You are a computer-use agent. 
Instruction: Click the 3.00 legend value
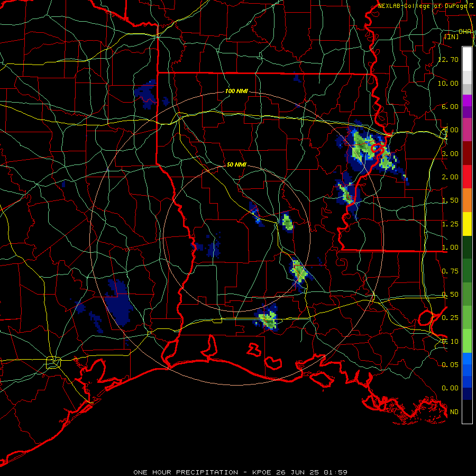point(450,153)
